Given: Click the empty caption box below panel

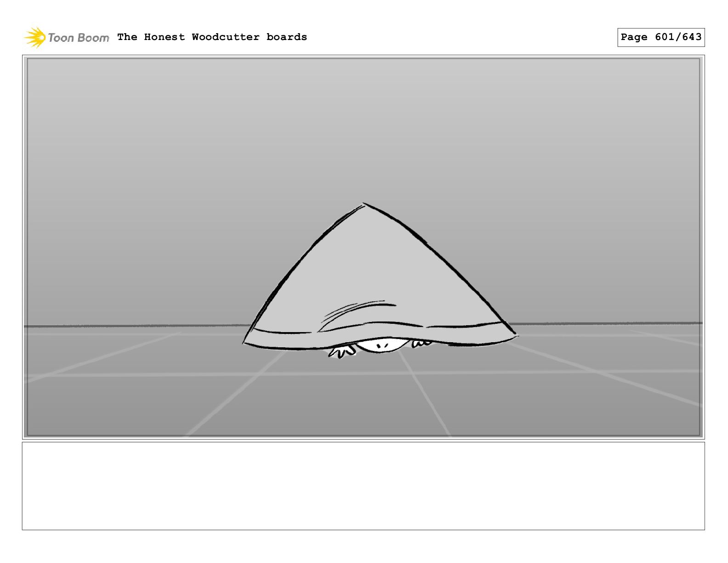Looking at the screenshot, I should pos(363,486).
